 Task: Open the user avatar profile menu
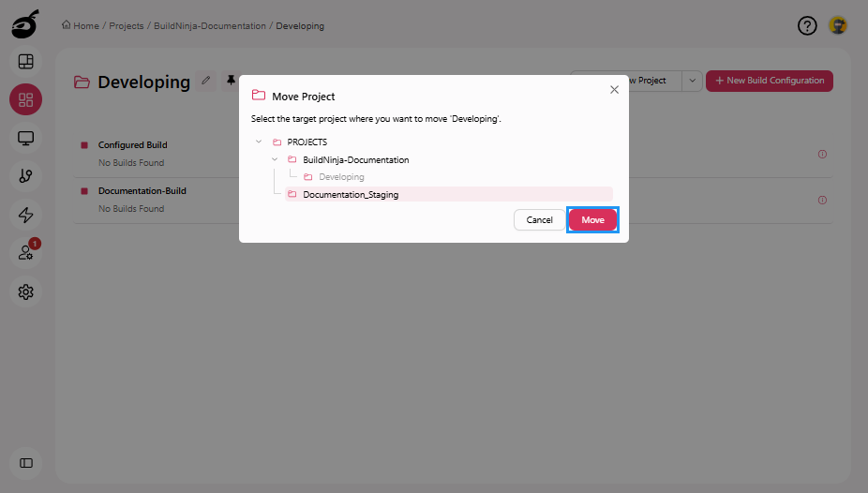coord(838,25)
